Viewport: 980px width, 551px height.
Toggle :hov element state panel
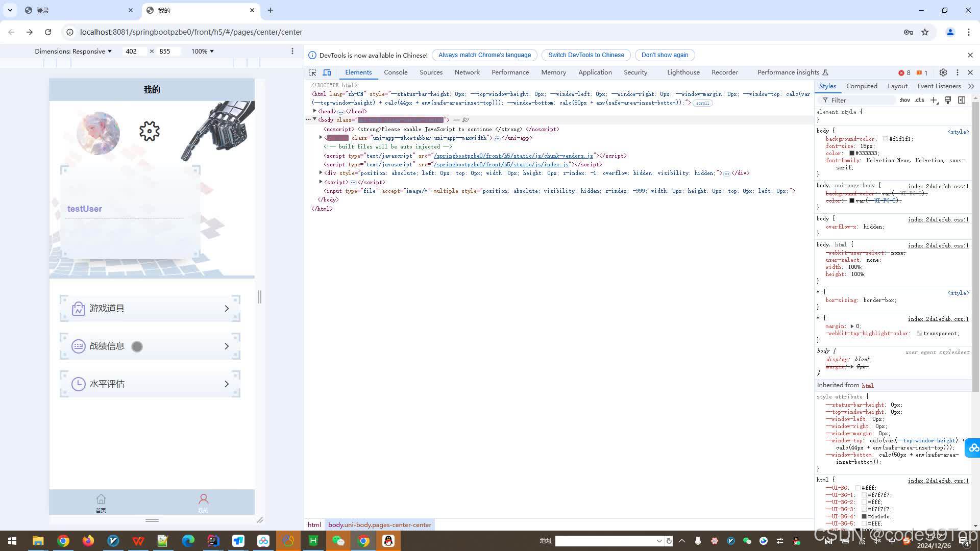904,100
